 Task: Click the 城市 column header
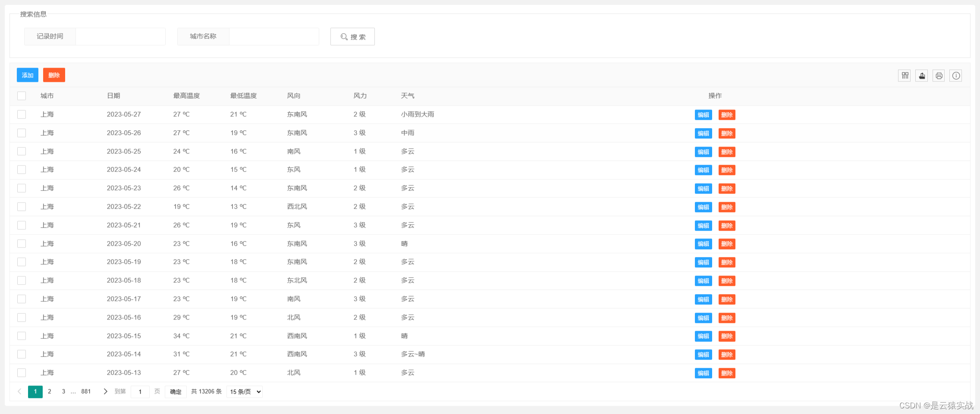click(47, 96)
